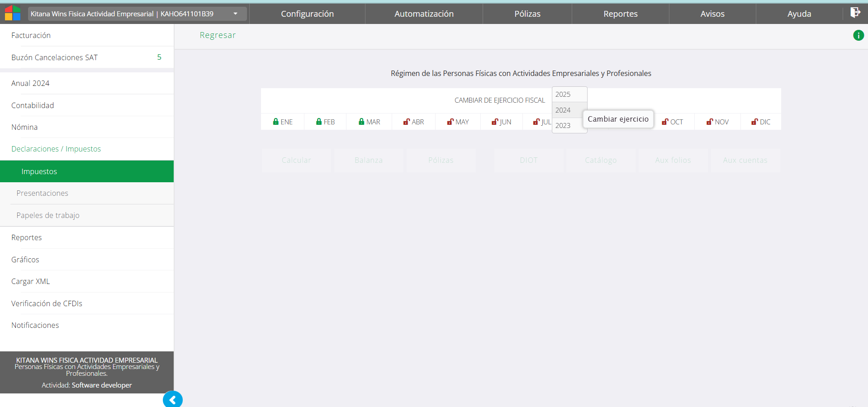Toggle the FEB month green lock
868x407 pixels.
(x=319, y=122)
